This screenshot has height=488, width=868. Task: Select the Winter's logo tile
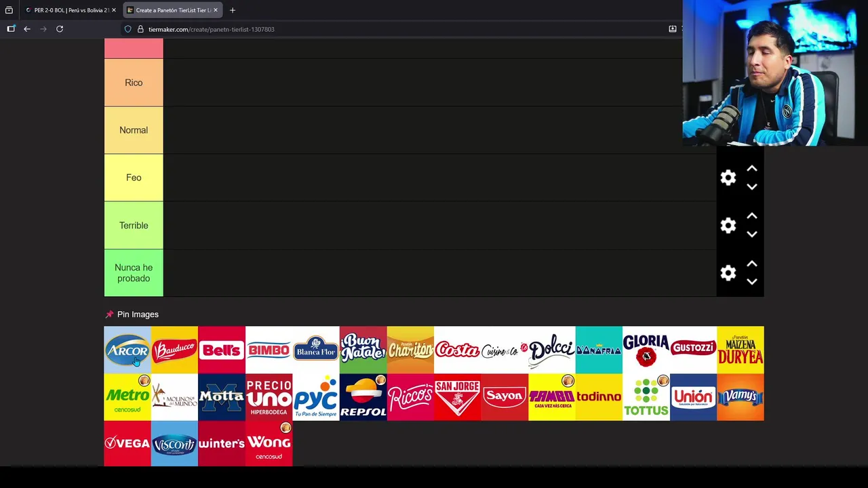click(x=222, y=443)
